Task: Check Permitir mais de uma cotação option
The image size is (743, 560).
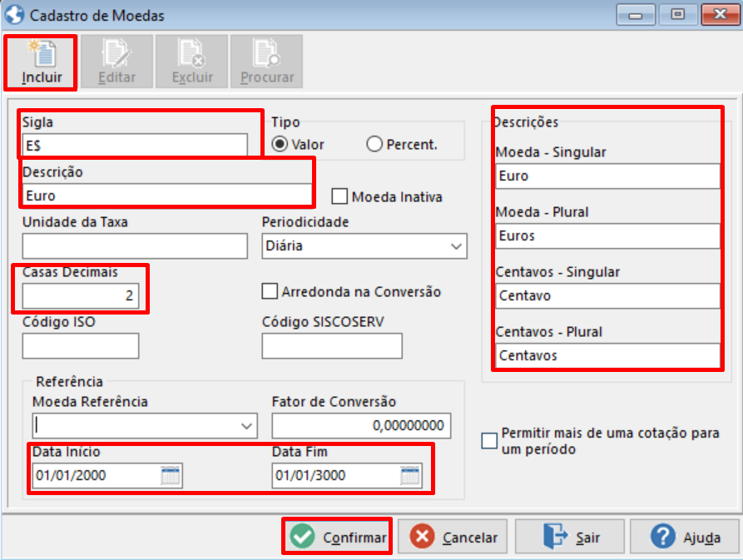Action: pos(489,441)
